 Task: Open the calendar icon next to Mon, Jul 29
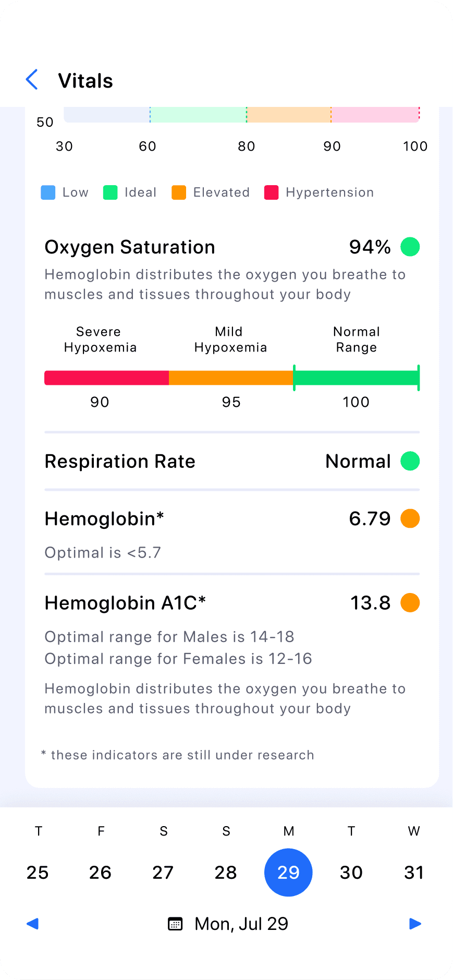click(x=175, y=924)
